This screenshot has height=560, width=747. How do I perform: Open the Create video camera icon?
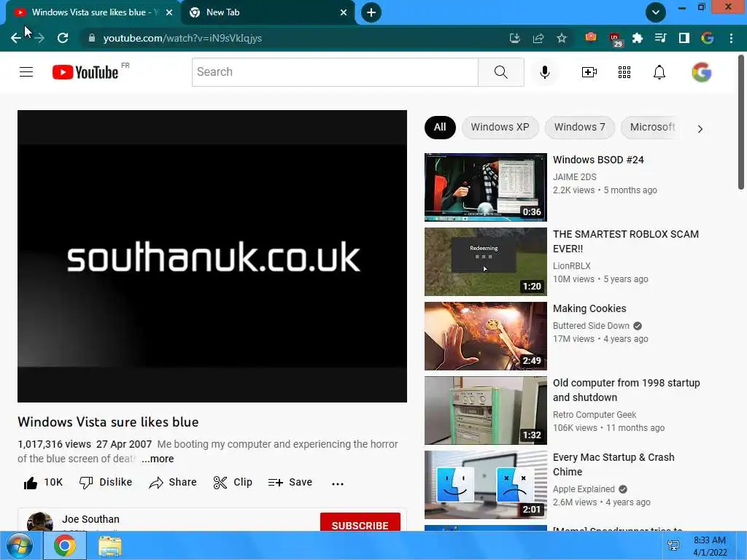tap(589, 72)
